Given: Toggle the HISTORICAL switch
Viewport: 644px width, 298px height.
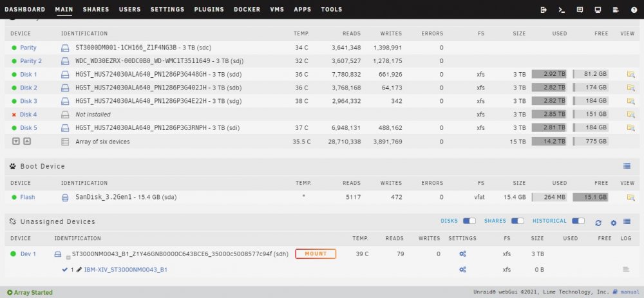Looking at the screenshot, I should click(578, 221).
